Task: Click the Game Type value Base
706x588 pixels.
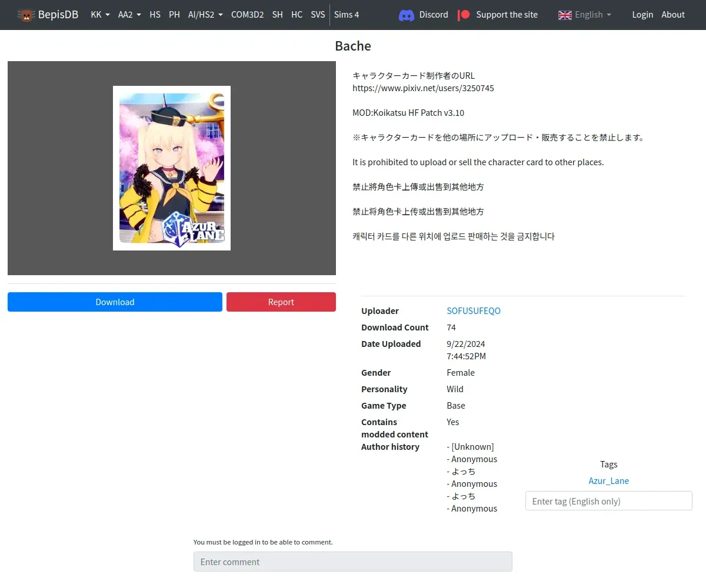Action: pyautogui.click(x=456, y=405)
